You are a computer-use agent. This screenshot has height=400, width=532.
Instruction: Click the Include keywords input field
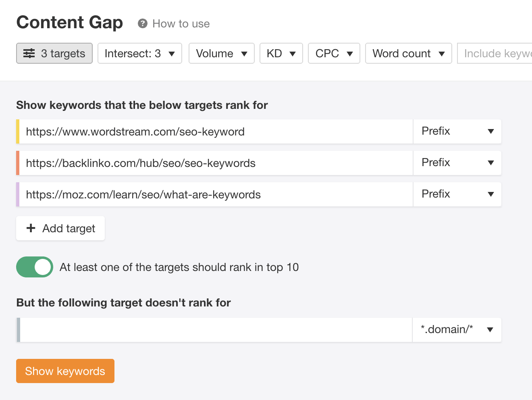pyautogui.click(x=497, y=53)
